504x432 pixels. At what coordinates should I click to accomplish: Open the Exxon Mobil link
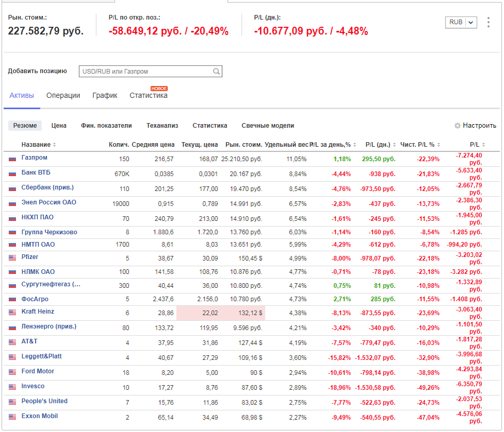click(40, 416)
